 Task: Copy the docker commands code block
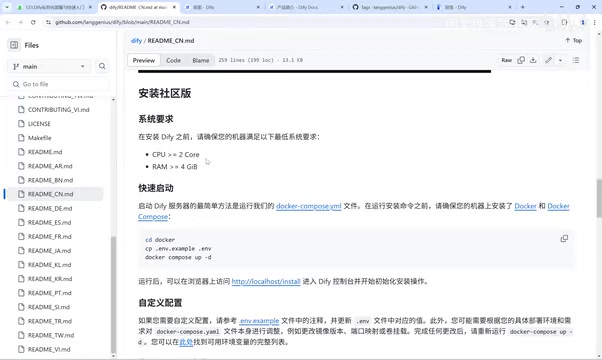(x=564, y=239)
